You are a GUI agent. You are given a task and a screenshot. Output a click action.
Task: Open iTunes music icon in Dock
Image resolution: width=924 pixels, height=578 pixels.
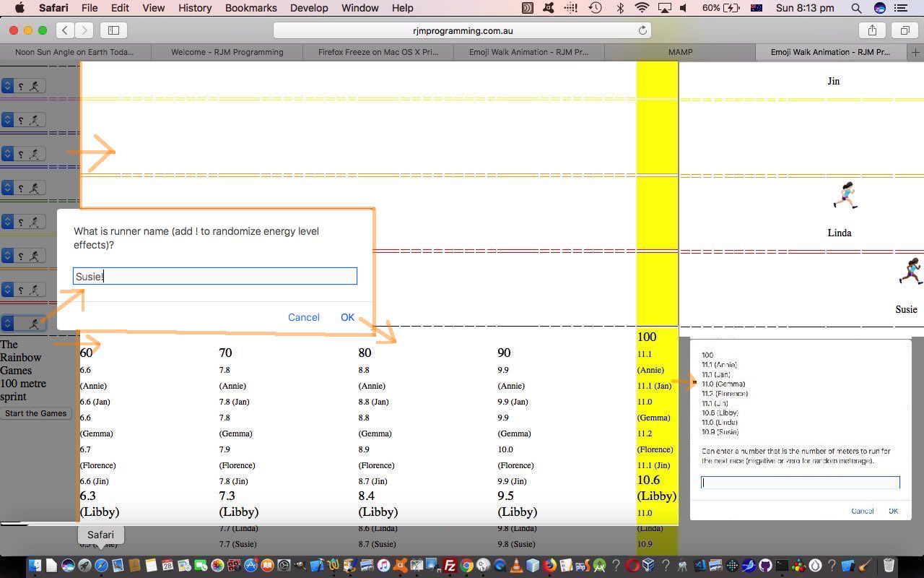(383, 566)
